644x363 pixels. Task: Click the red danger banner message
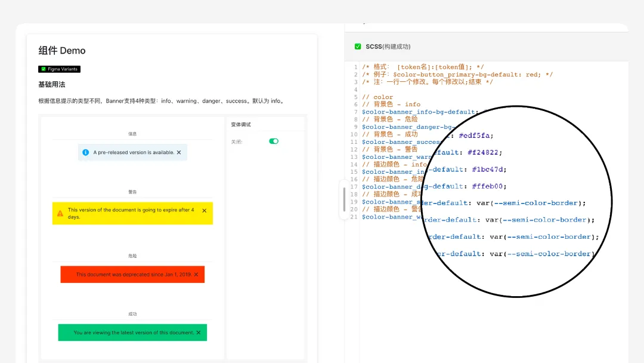click(x=134, y=274)
